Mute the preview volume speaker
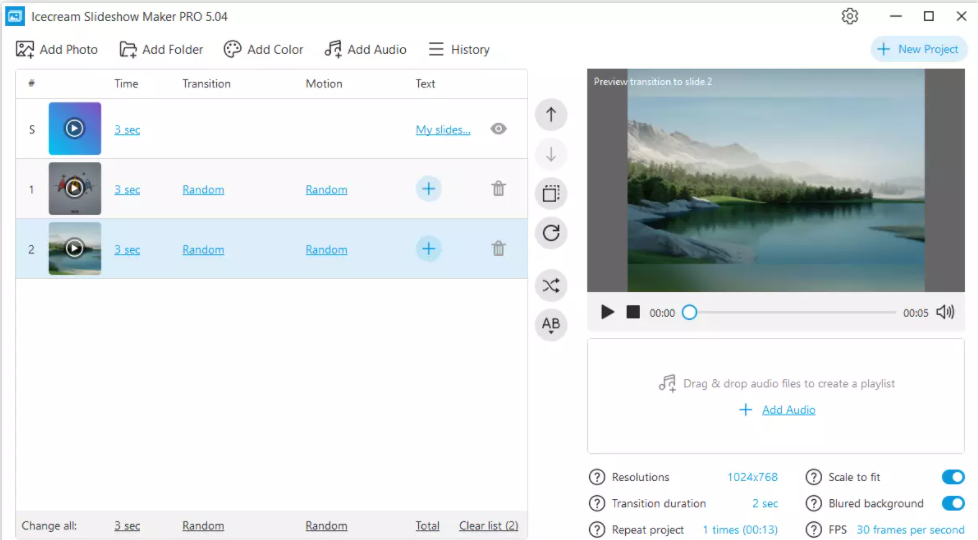The image size is (978, 540). [x=945, y=312]
